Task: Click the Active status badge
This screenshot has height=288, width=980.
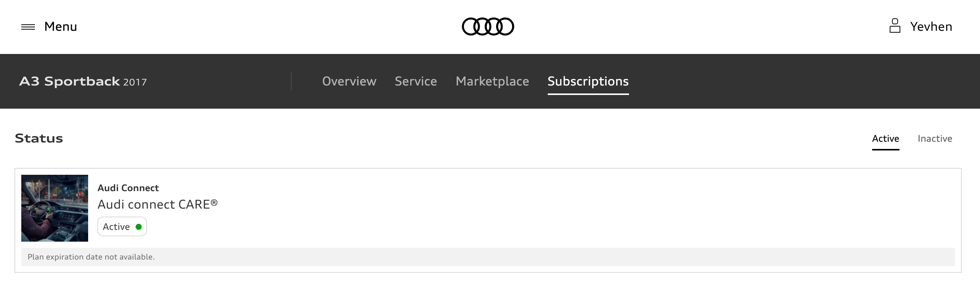Action: [122, 227]
